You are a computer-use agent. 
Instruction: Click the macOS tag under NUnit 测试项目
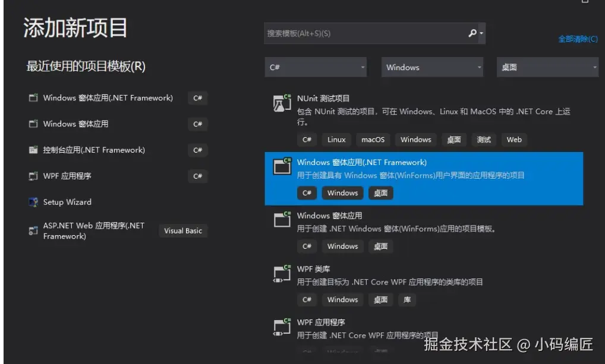[373, 140]
